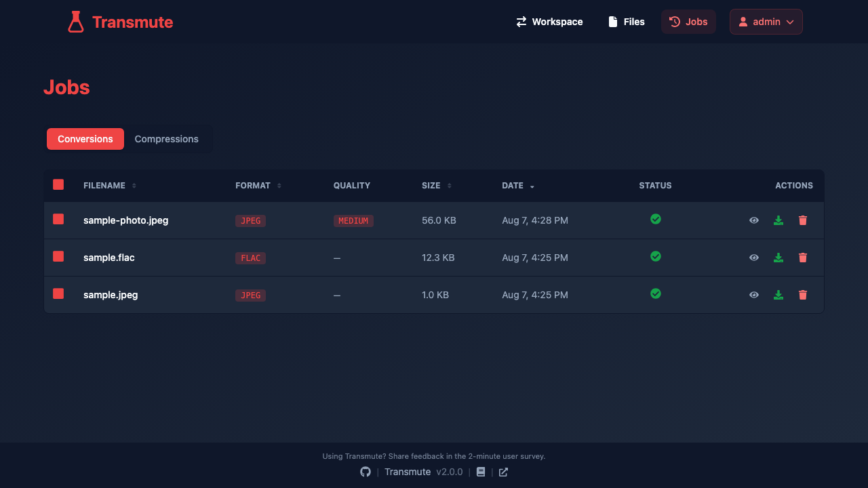Screen dimensions: 868x488
Task: Sort the table by Date column
Action: pyautogui.click(x=518, y=186)
